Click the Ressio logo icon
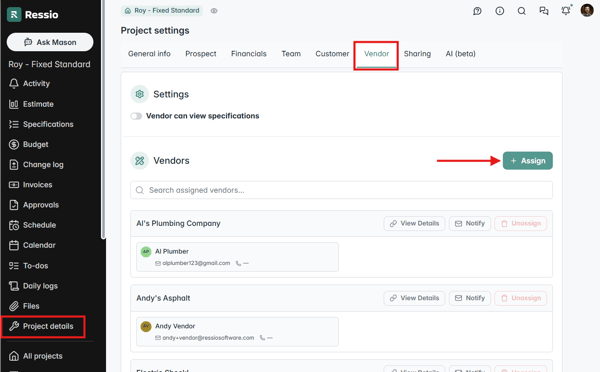The width and height of the screenshot is (600, 372). point(14,15)
